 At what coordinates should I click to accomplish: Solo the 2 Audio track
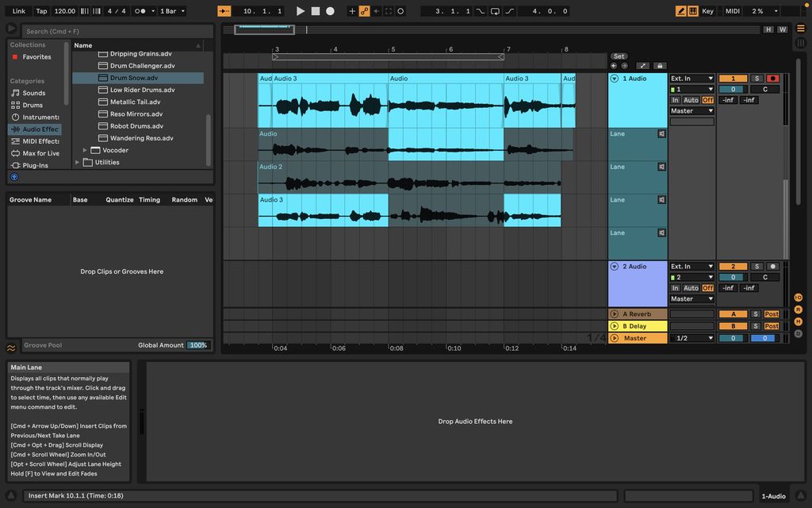[757, 267]
